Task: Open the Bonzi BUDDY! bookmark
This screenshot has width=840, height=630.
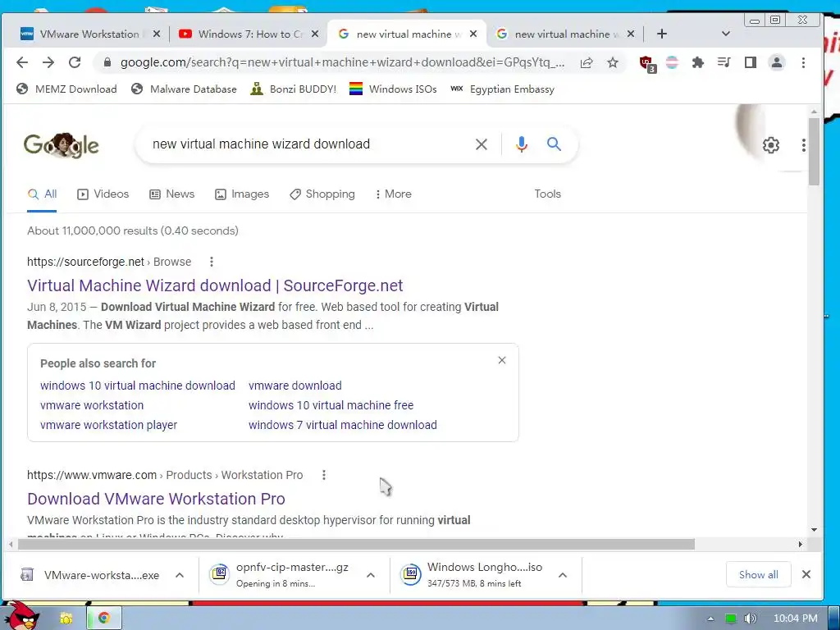Action: pos(294,89)
